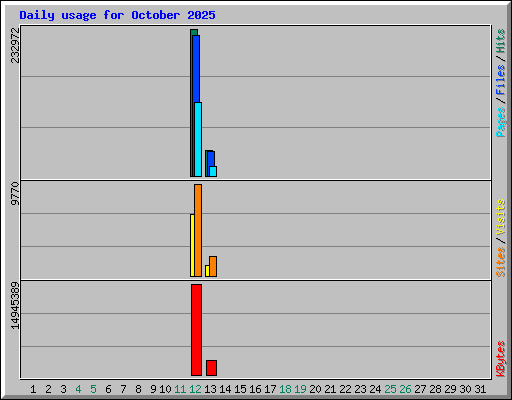
Task: Click day 21 on the x-axis
Action: [x=330, y=389]
